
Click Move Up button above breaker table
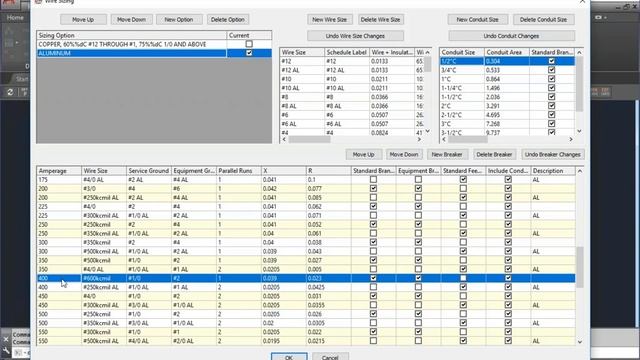pos(363,155)
